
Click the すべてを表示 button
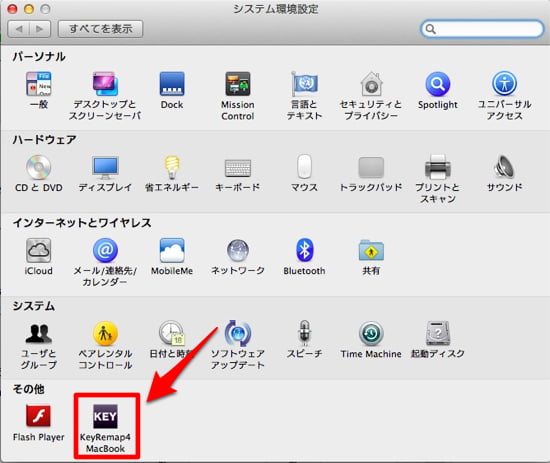pyautogui.click(x=100, y=28)
